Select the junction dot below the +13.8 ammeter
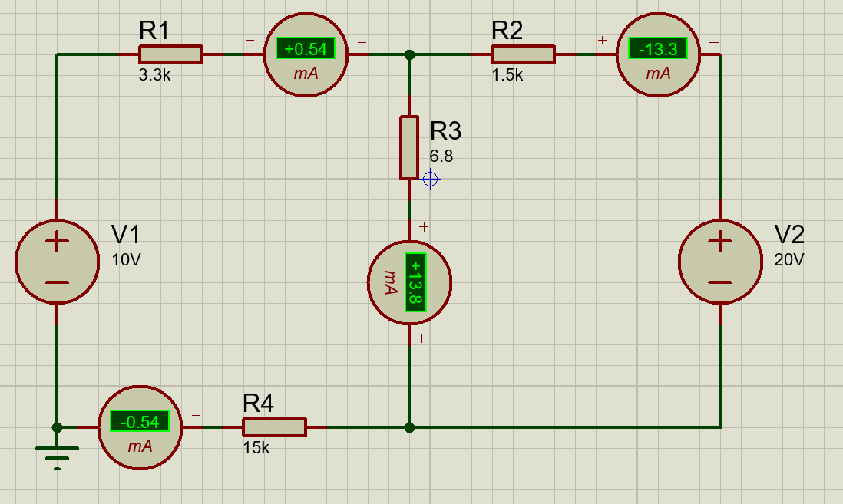This screenshot has height=504, width=843. (410, 426)
